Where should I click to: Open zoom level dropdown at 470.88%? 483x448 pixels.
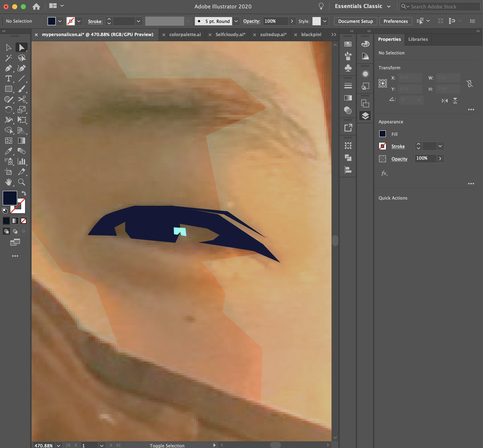pos(59,445)
